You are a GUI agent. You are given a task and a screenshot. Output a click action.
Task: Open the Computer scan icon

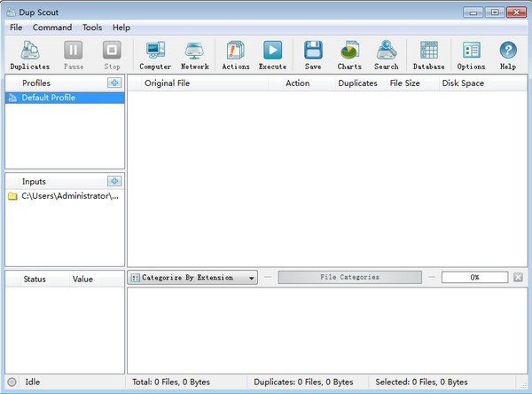(x=155, y=54)
